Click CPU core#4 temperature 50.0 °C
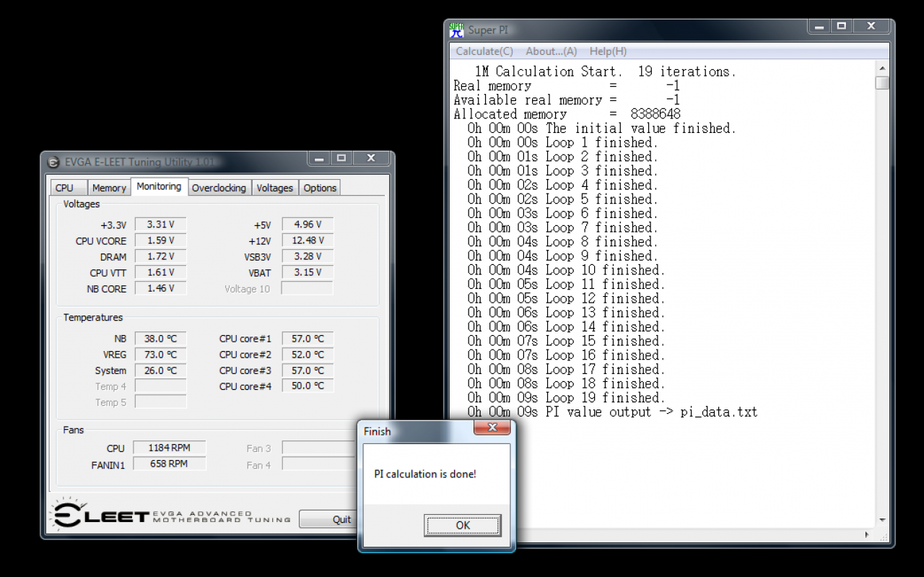924x577 pixels. coord(308,386)
